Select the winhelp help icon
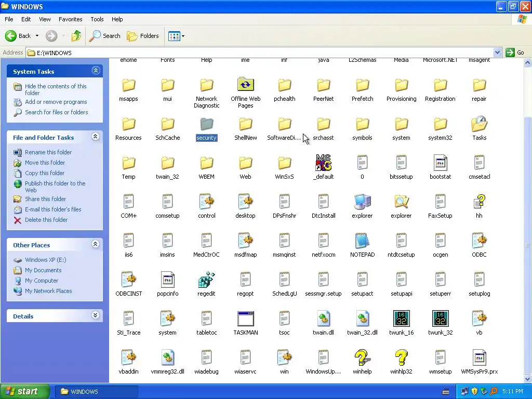 pyautogui.click(x=362, y=357)
